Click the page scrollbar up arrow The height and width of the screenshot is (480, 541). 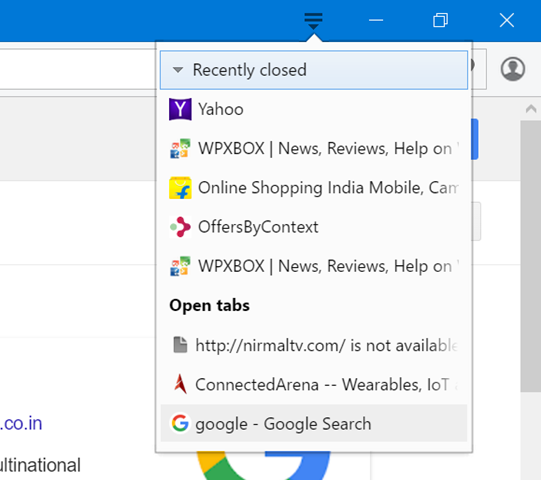click(x=531, y=109)
